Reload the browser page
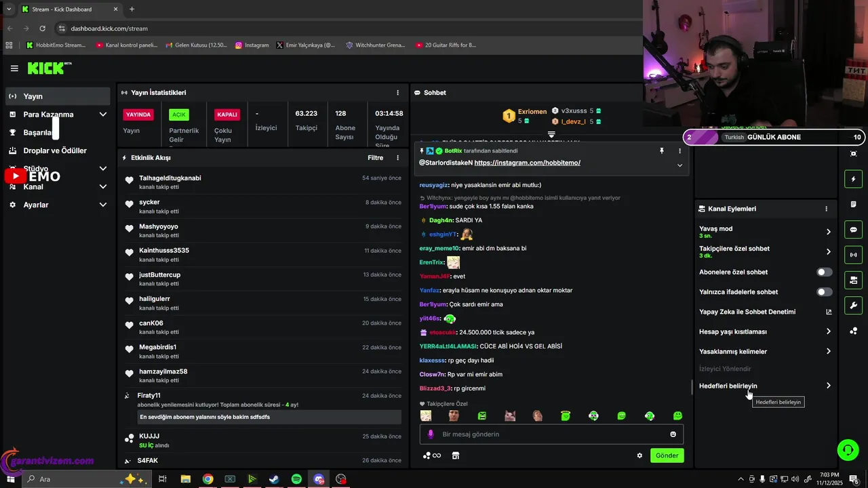Screen dimensions: 868x488 pos(42,28)
